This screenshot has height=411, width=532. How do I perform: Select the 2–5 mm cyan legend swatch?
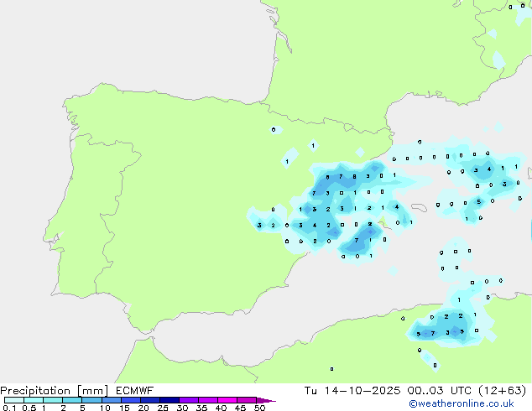coord(72,400)
